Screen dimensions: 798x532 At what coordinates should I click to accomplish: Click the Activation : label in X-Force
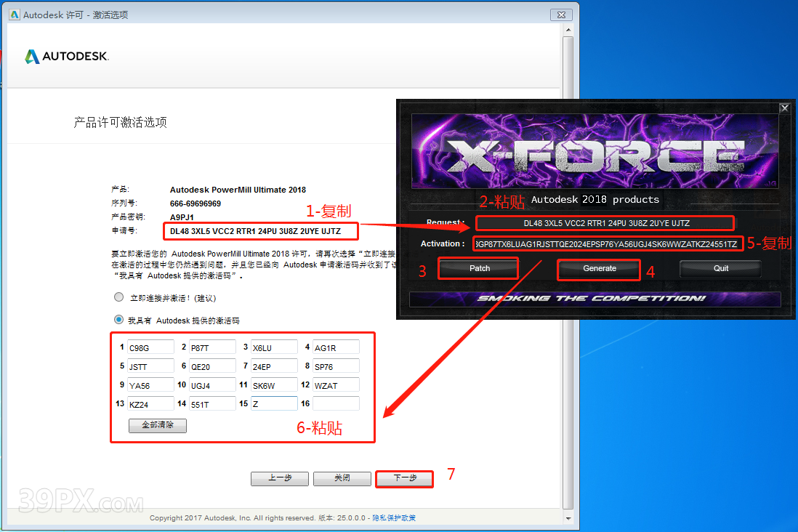[443, 244]
